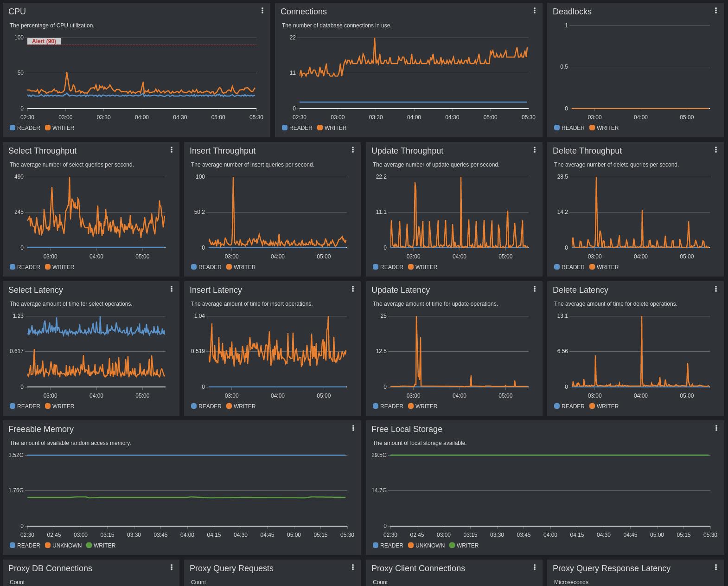Toggle READER series in Select Latency legend
This screenshot has width=728, height=586.
pyautogui.click(x=25, y=406)
